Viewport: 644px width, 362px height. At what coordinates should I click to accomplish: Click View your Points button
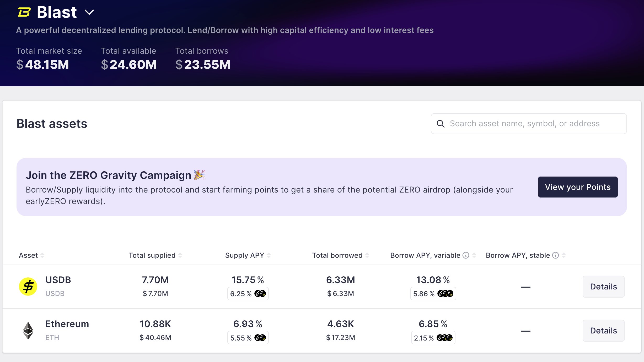point(578,187)
